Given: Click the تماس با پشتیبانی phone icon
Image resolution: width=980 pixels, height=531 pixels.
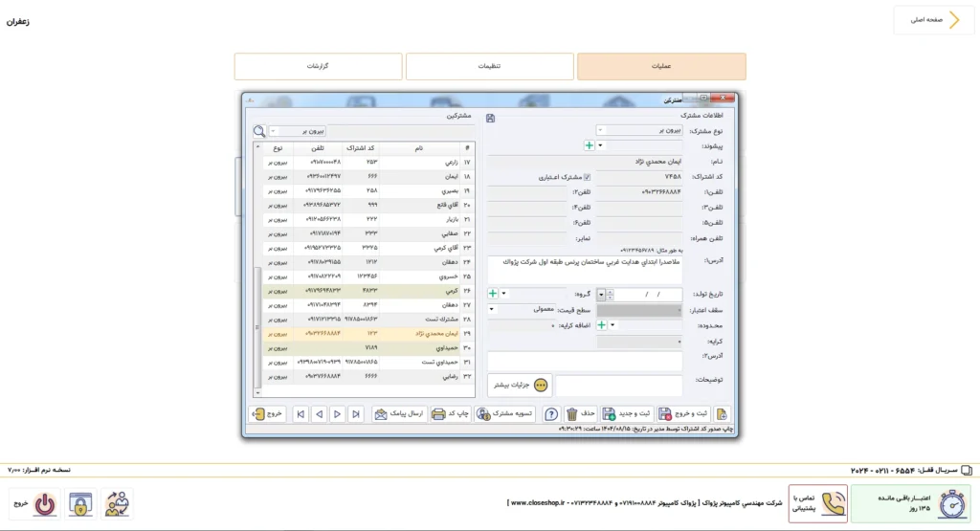Looking at the screenshot, I should [x=833, y=503].
